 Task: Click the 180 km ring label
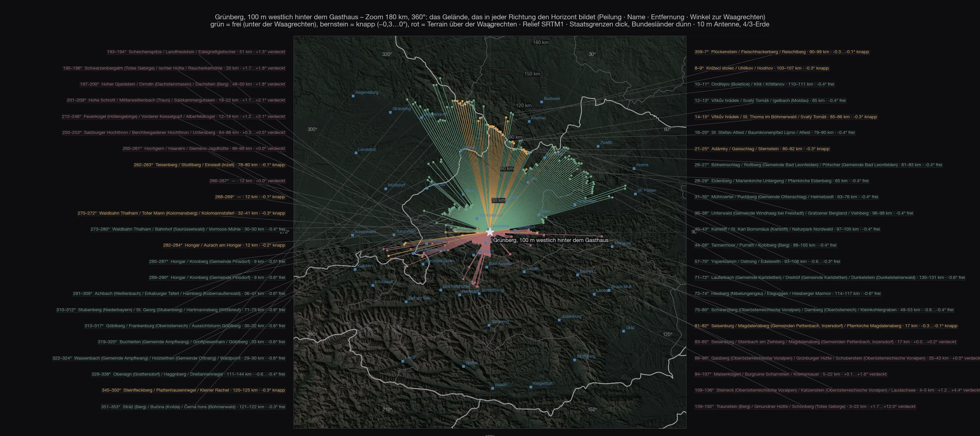[x=541, y=42]
